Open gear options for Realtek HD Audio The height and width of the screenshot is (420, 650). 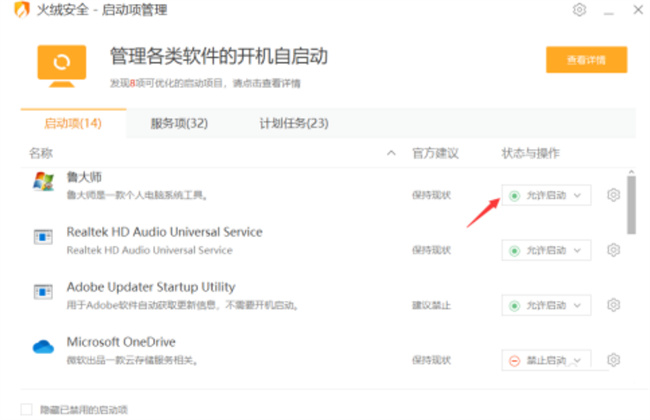pyautogui.click(x=614, y=250)
